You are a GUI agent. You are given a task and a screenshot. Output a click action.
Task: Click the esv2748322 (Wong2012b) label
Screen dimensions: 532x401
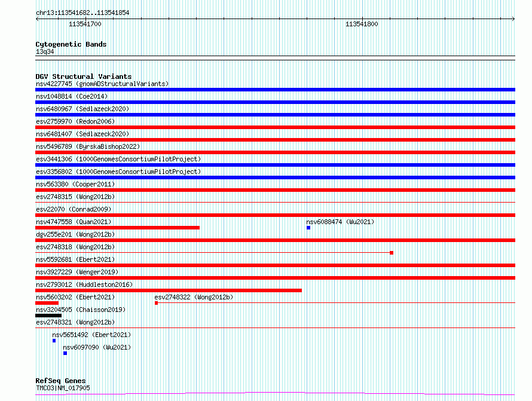click(x=194, y=297)
